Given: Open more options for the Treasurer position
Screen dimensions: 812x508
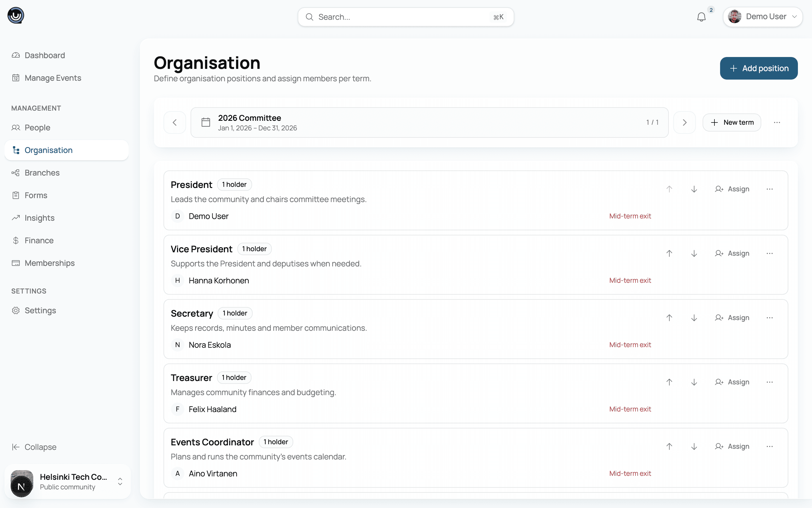Looking at the screenshot, I should tap(769, 382).
